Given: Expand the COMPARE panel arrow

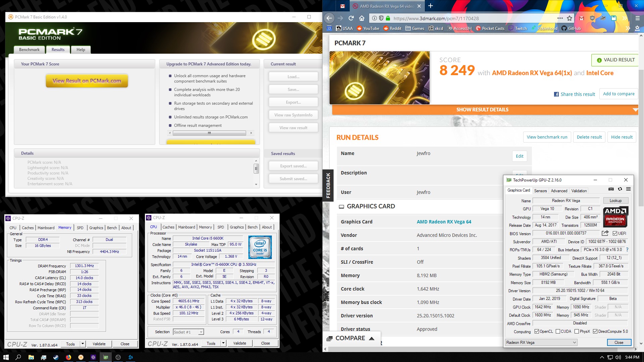Looking at the screenshot, I should (x=371, y=338).
